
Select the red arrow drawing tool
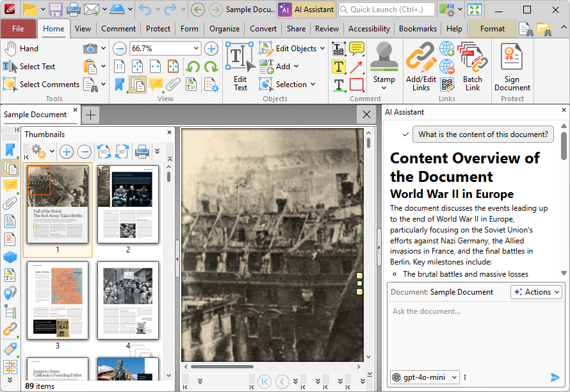(x=357, y=67)
